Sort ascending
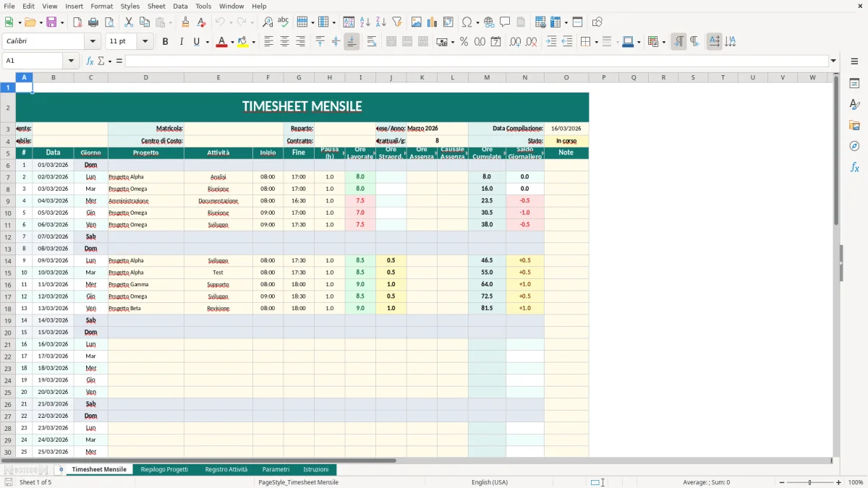Screen dimensions: 868x488 pyautogui.click(x=365, y=22)
